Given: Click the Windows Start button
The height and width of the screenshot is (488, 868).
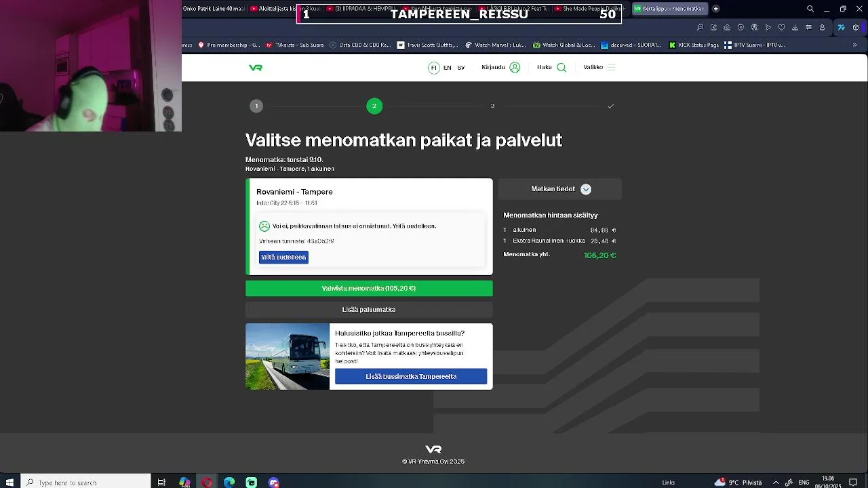Looking at the screenshot, I should pos(9,483).
